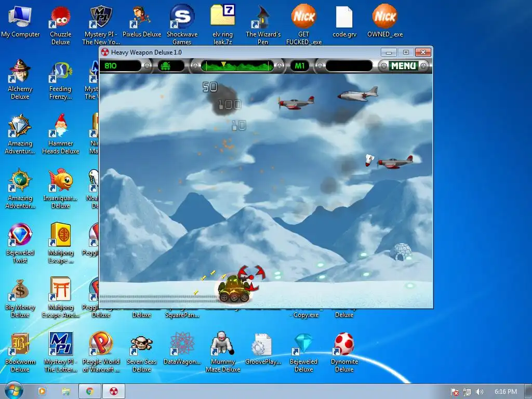Select GroovePlay... desktop shortcut
The image size is (532, 399).
click(263, 350)
